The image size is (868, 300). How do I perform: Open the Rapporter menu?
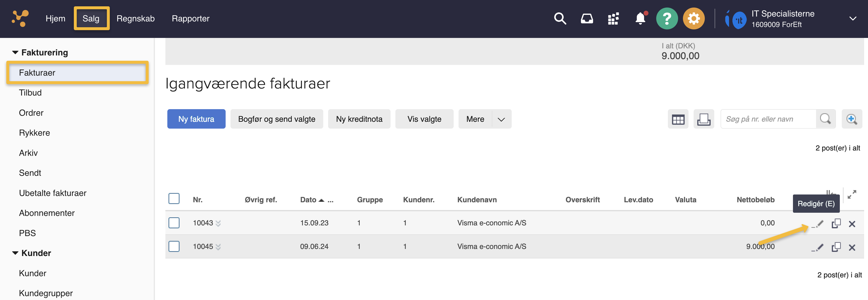[191, 18]
